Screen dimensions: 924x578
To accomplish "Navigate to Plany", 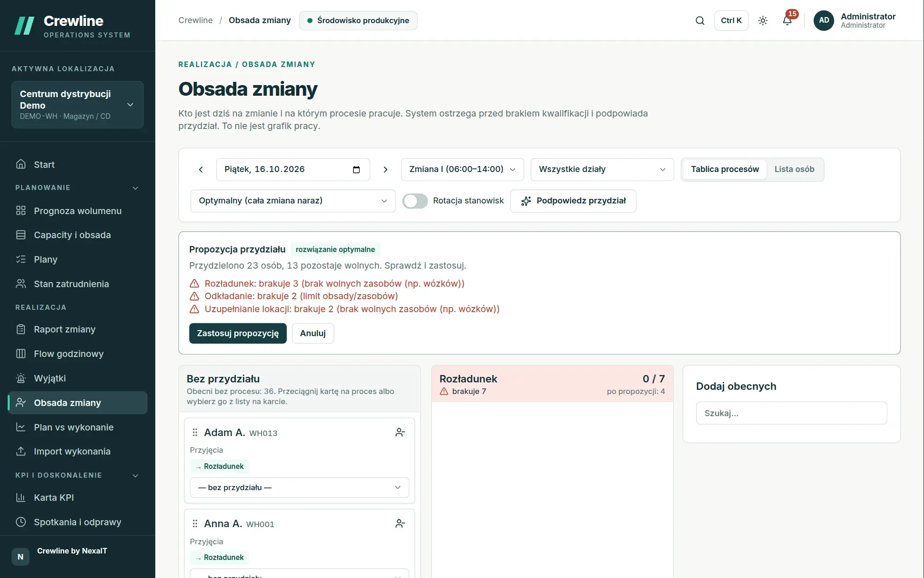I will click(x=78, y=259).
